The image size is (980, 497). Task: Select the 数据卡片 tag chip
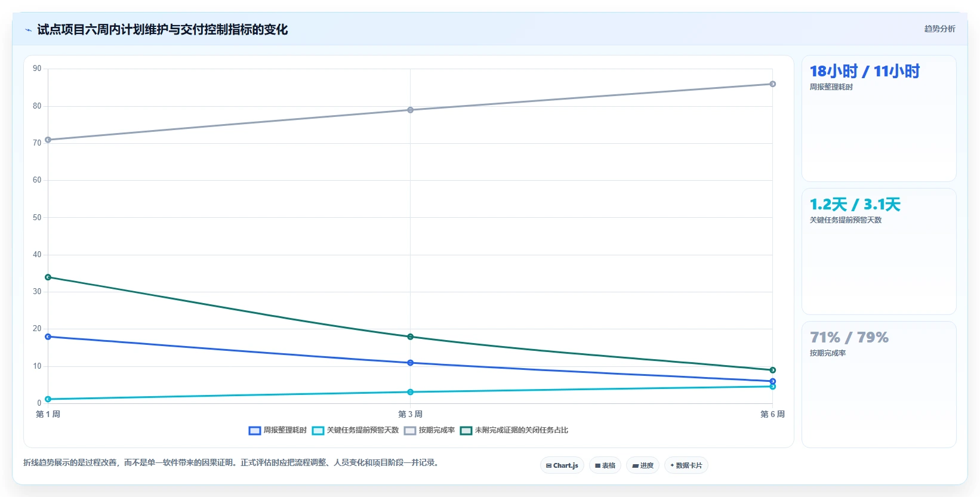686,465
